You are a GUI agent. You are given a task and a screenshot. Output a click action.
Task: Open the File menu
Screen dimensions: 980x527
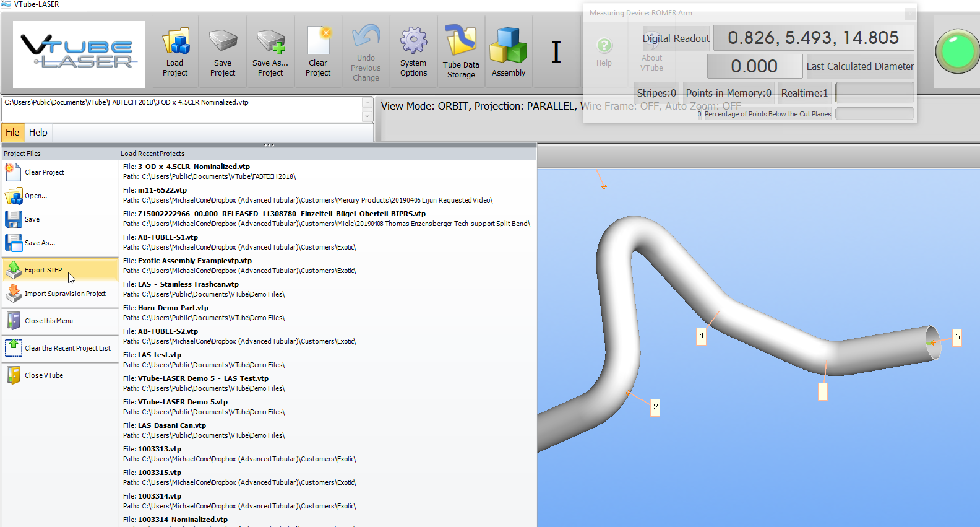coord(12,133)
